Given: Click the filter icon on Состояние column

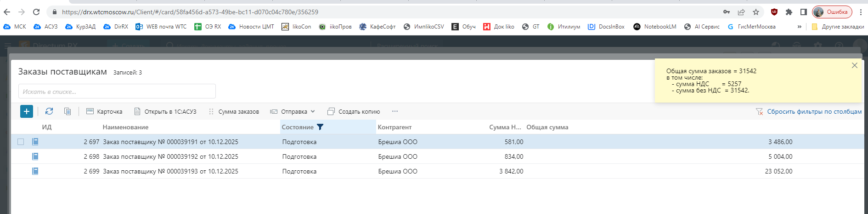Looking at the screenshot, I should (320, 127).
